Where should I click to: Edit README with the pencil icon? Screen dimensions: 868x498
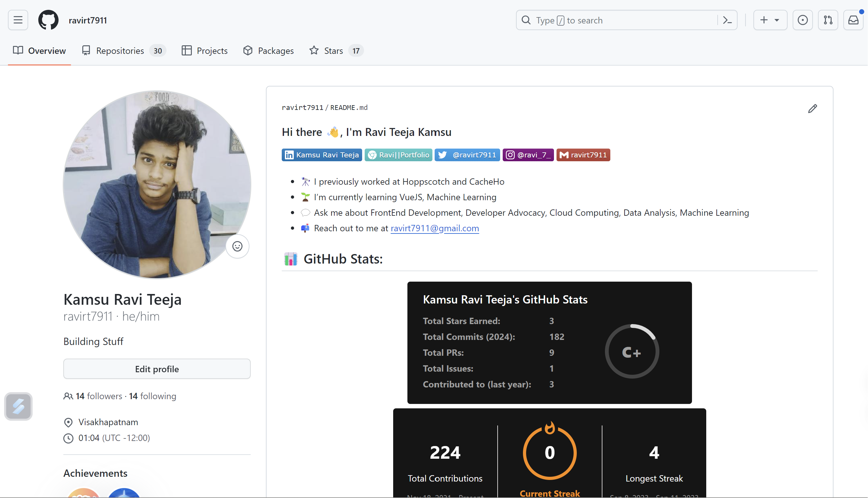pyautogui.click(x=813, y=109)
